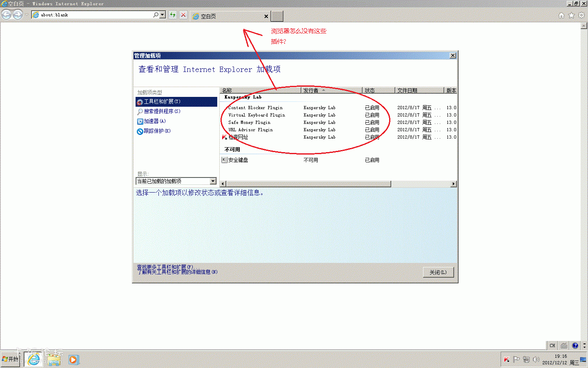Select the Content Blocker Plugin row
The image size is (588, 368).
point(339,108)
